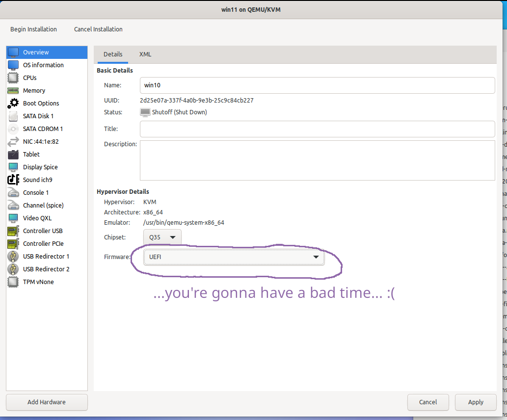Screen dimensions: 507x420
Task: Select the SATA Disk 1 icon
Action: 13,116
